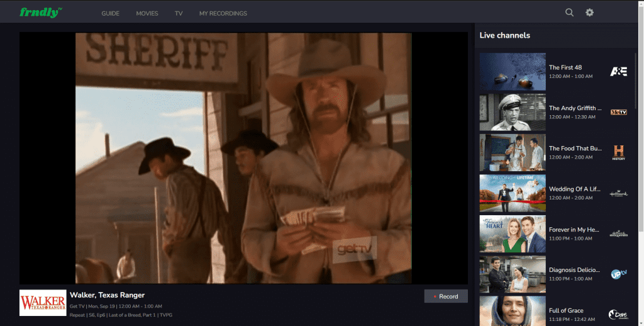Image resolution: width=644 pixels, height=326 pixels.
Task: Play the Wedding Of A Lif... thumbnail
Action: [x=513, y=193]
